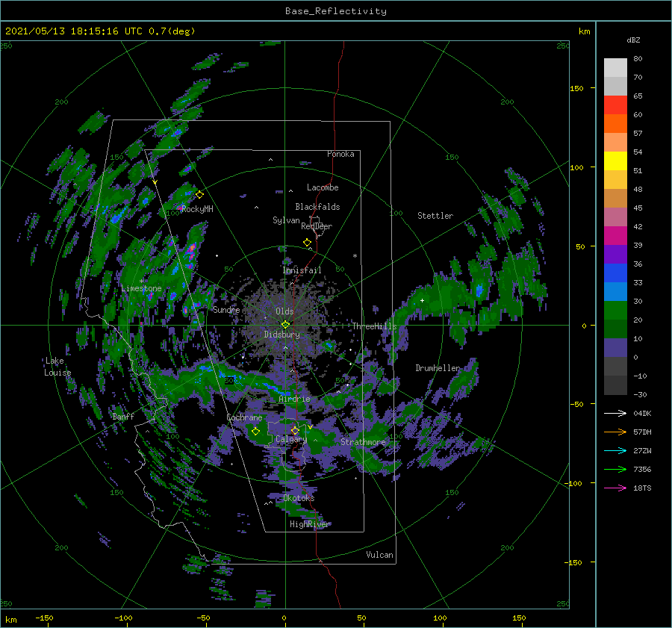The height and width of the screenshot is (628, 672).
Task: Pick the dark green 20 dBZ swatch
Action: [615, 329]
